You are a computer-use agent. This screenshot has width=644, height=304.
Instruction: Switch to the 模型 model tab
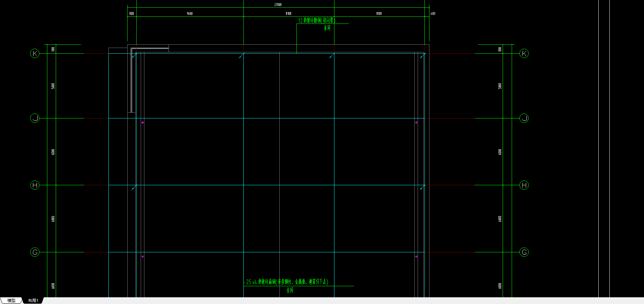click(11, 300)
